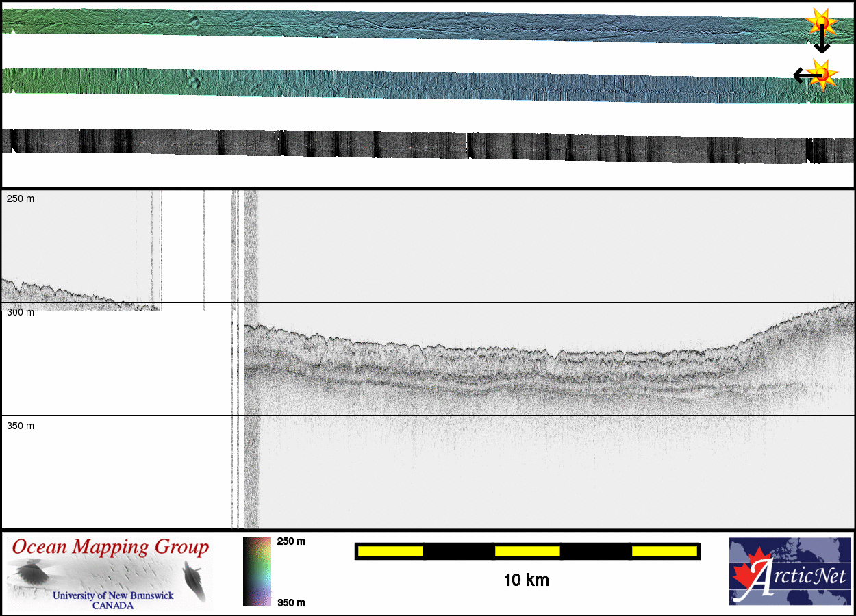Click the 350 m depth axis label
Viewport: 856px width, 616px height.
(x=20, y=426)
